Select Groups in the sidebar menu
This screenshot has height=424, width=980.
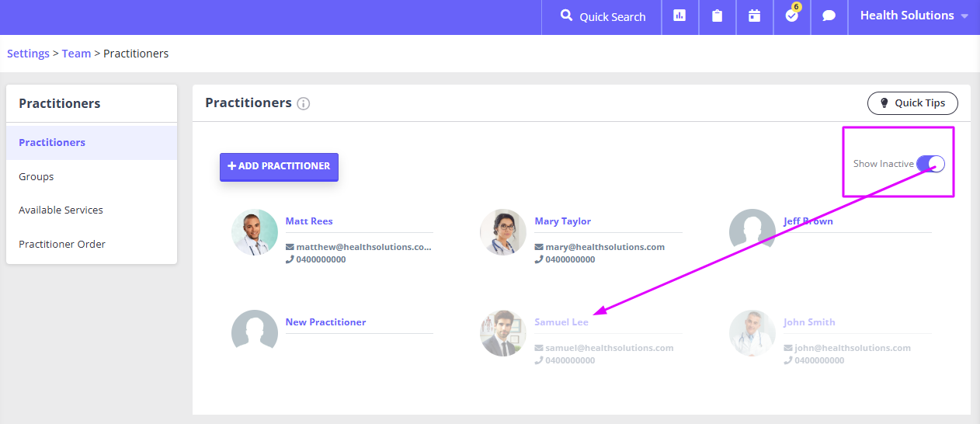(x=36, y=176)
